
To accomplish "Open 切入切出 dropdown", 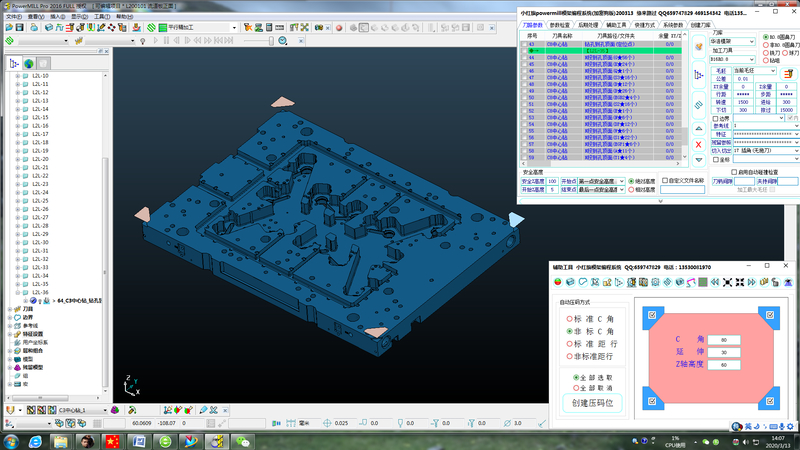I will pyautogui.click(x=766, y=151).
